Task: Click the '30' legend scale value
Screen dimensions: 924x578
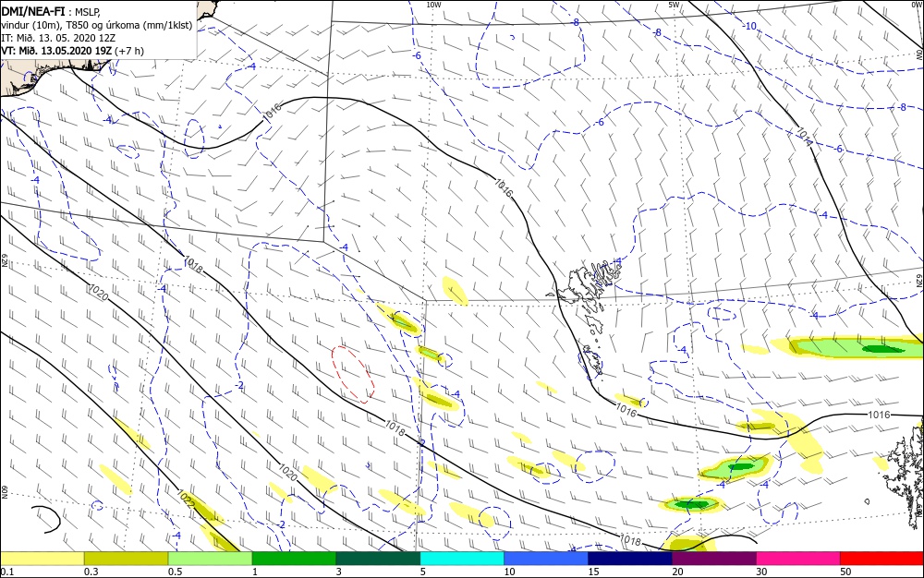Action: pos(761,572)
